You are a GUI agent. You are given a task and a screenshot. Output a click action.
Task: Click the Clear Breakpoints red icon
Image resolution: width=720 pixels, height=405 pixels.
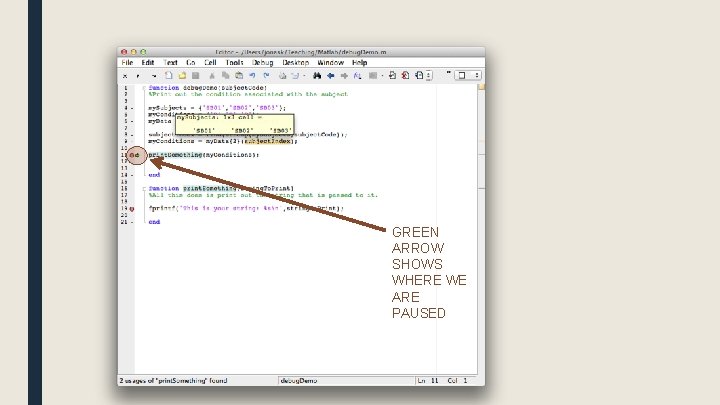click(x=405, y=75)
